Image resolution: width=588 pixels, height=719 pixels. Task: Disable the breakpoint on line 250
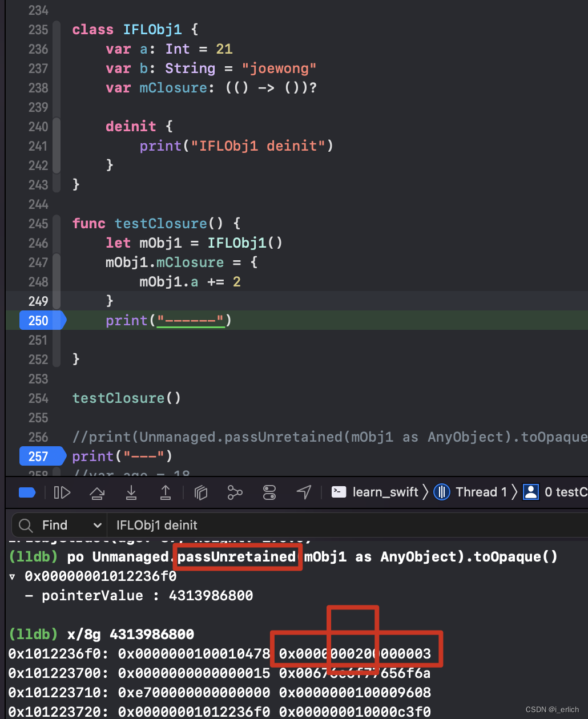tap(42, 320)
